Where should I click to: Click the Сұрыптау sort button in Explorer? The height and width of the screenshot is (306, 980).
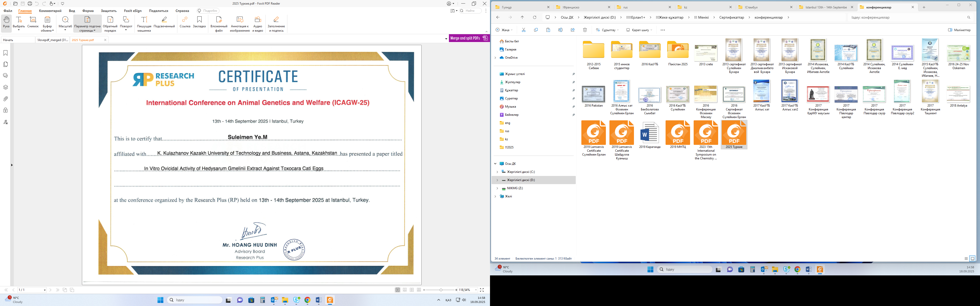click(x=607, y=30)
